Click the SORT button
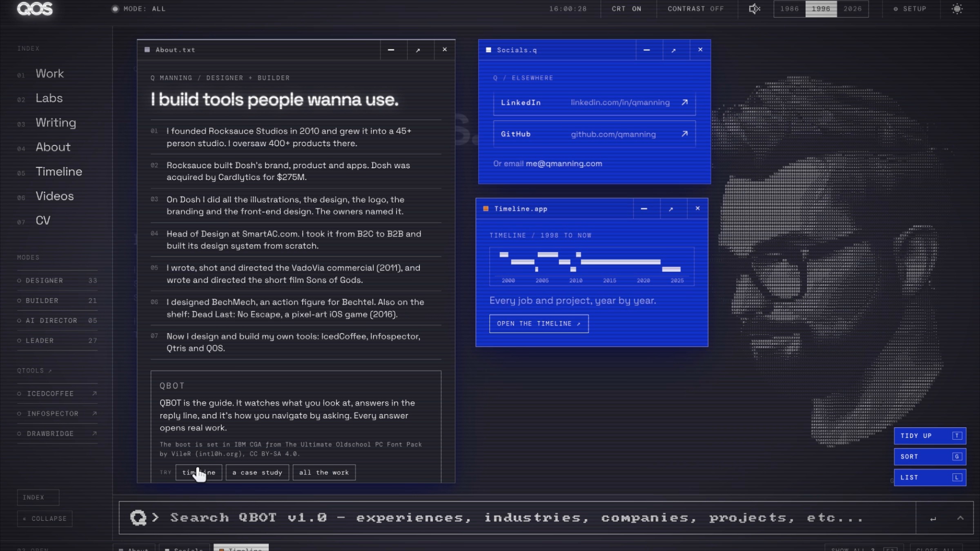This screenshot has width=980, height=551. click(930, 457)
